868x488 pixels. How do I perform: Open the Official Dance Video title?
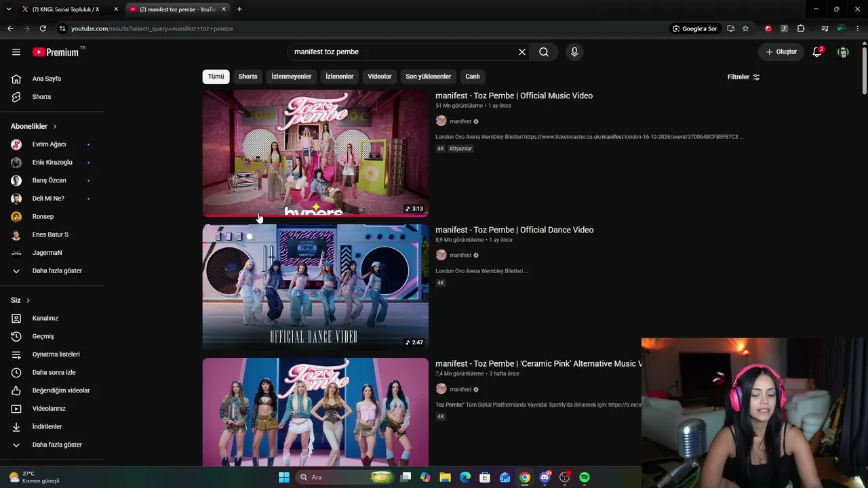coord(515,230)
